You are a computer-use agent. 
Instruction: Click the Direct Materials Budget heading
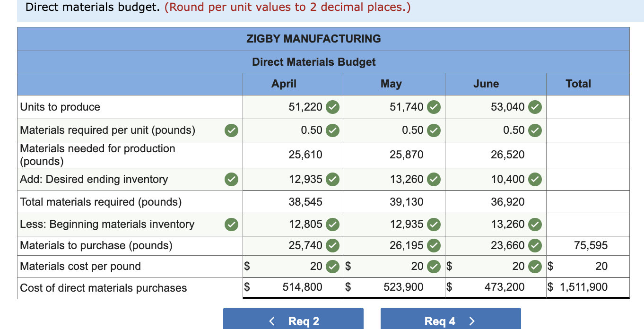(314, 62)
